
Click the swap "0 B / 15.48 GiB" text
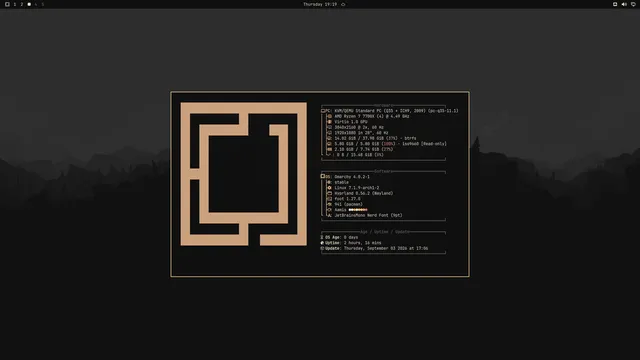(354, 155)
